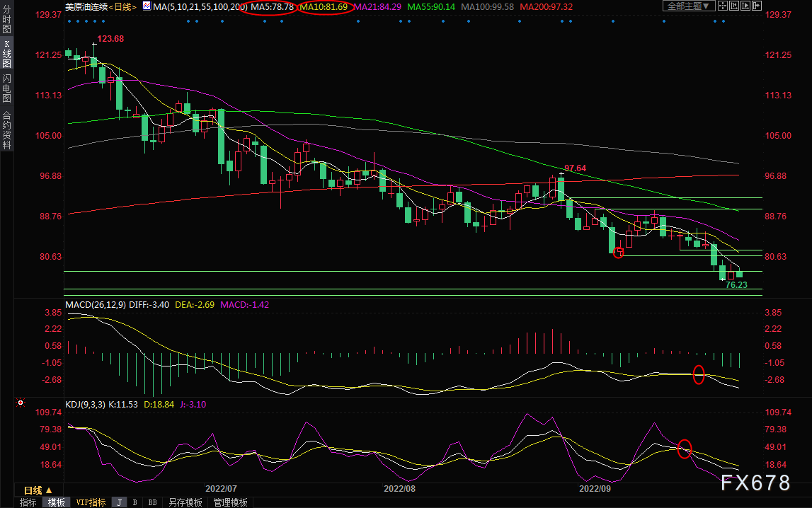Screen dimensions: 812x508
Task: Open the 全部主题 dropdown
Action: pyautogui.click(x=689, y=6)
